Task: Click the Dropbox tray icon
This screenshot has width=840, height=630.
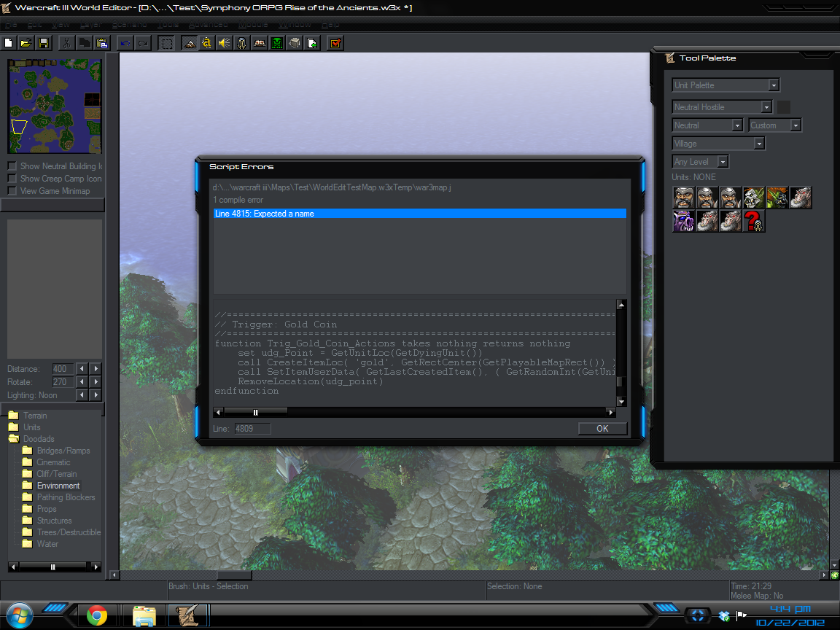Action: (724, 616)
